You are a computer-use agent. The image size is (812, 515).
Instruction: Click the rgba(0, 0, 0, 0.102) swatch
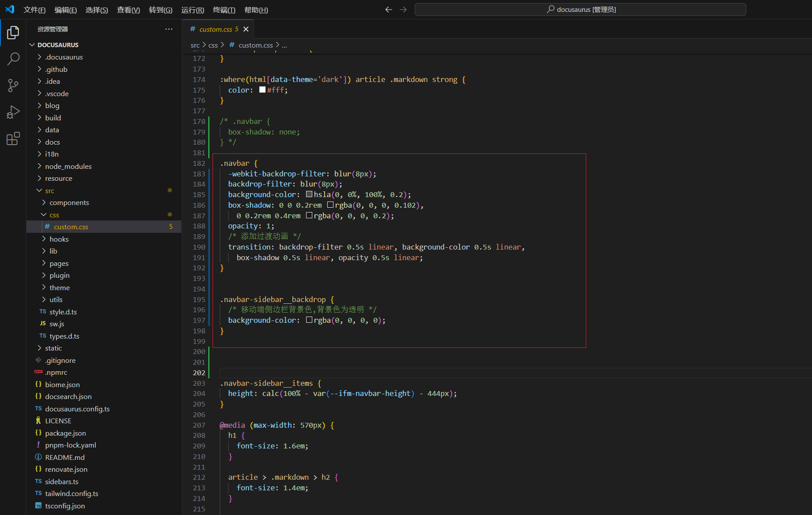[x=330, y=205]
